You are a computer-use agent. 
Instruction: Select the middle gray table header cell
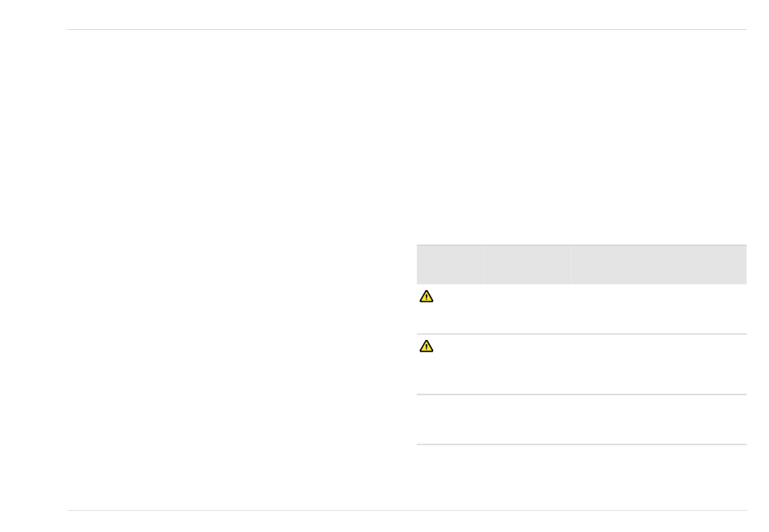point(528,265)
